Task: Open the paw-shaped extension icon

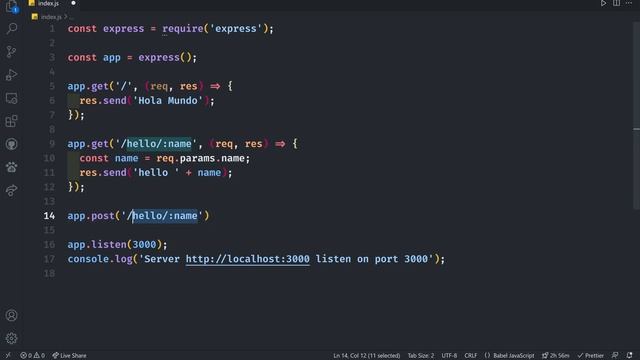Action: coord(12,167)
